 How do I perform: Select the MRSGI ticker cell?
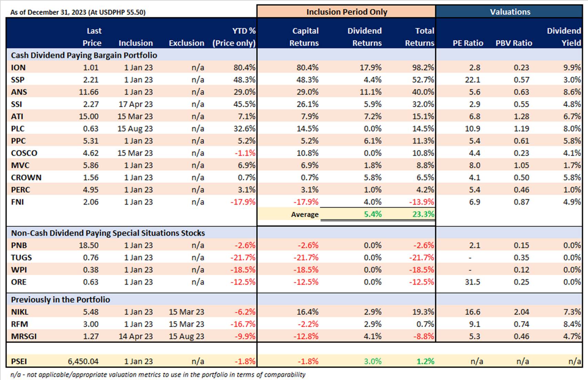pyautogui.click(x=24, y=336)
